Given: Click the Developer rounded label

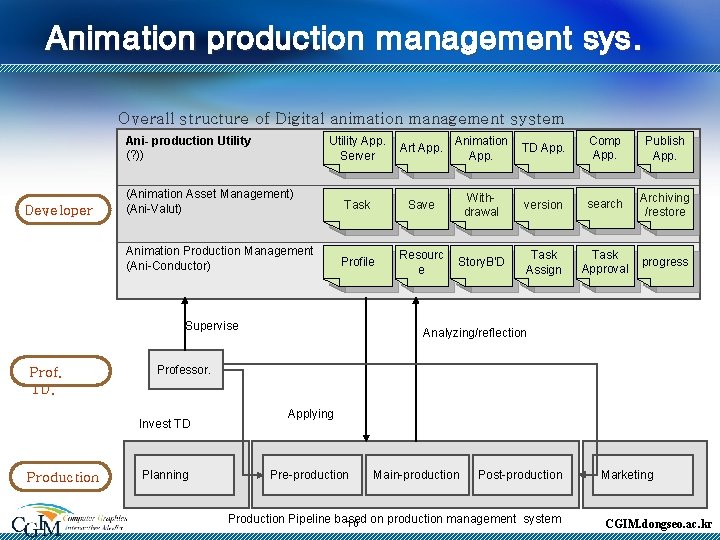Looking at the screenshot, I should tap(63, 209).
